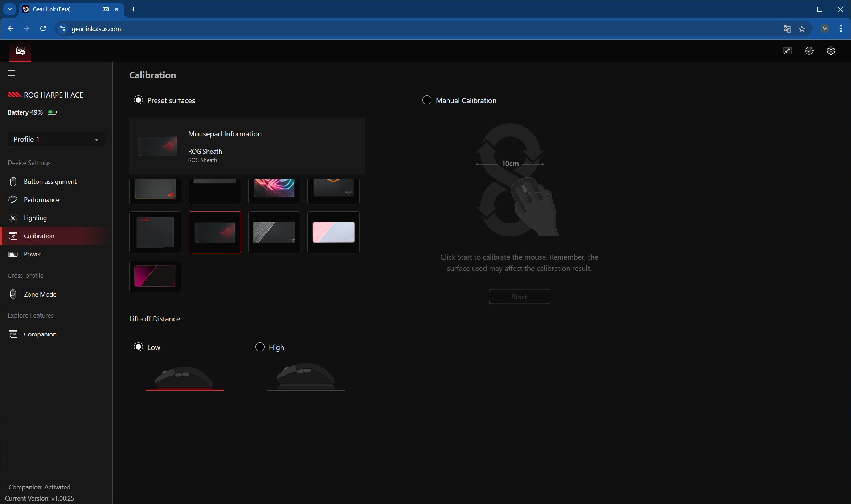
Task: Open the device list icon in top bar
Action: [20, 51]
